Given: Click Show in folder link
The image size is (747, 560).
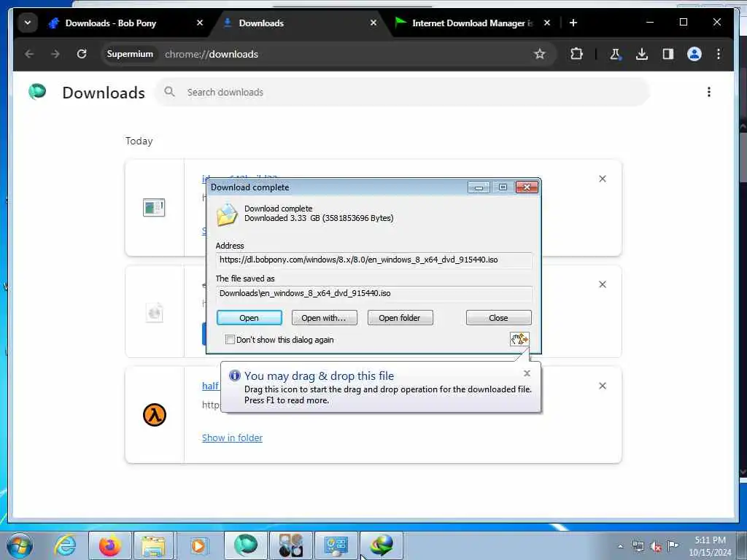Looking at the screenshot, I should coord(232,437).
